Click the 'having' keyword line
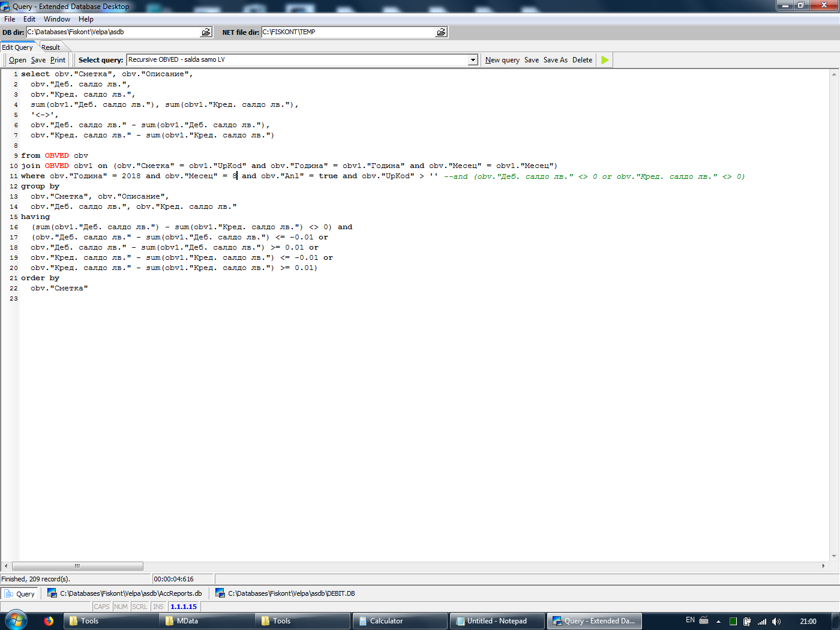 [x=35, y=217]
